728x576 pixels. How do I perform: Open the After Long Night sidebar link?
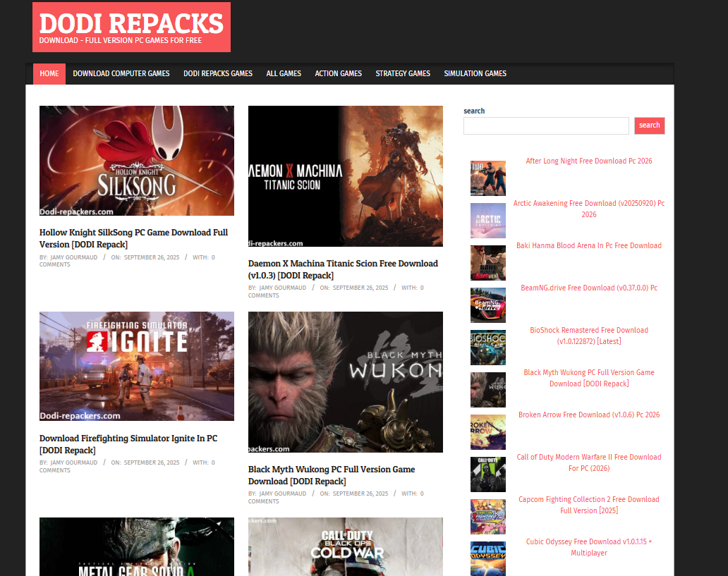coord(589,161)
